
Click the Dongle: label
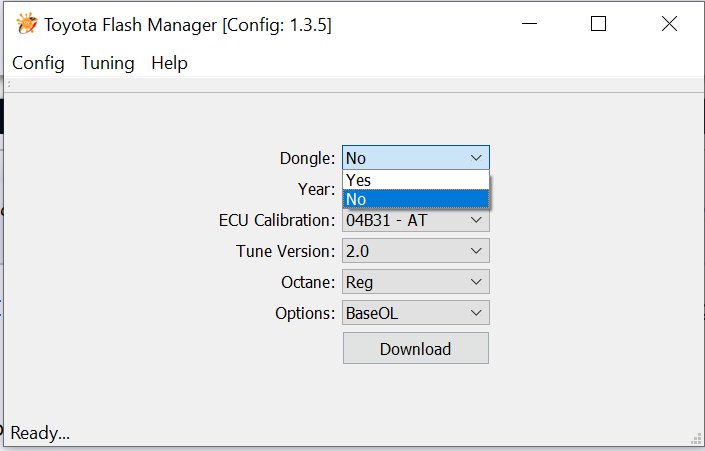click(x=308, y=158)
